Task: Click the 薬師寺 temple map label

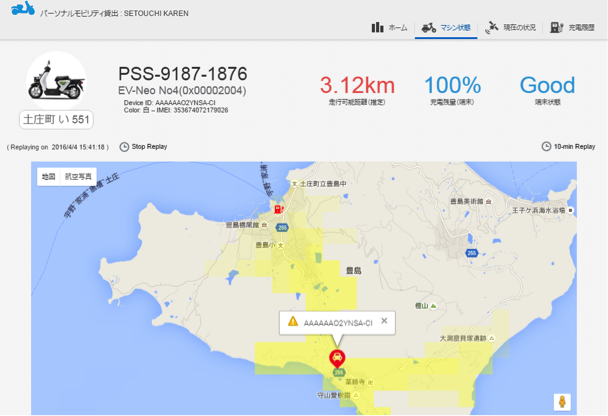Action: point(355,382)
